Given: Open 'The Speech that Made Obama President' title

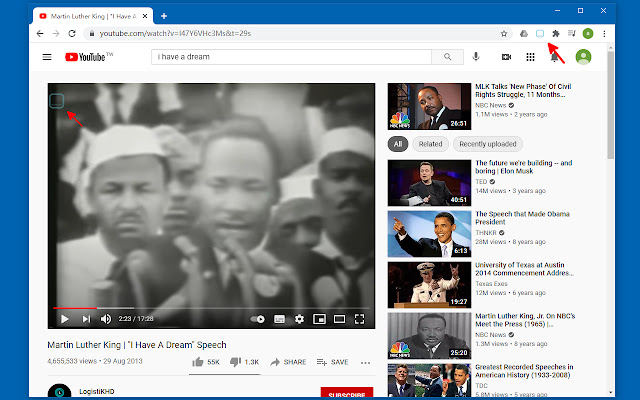Looking at the screenshot, I should click(522, 218).
